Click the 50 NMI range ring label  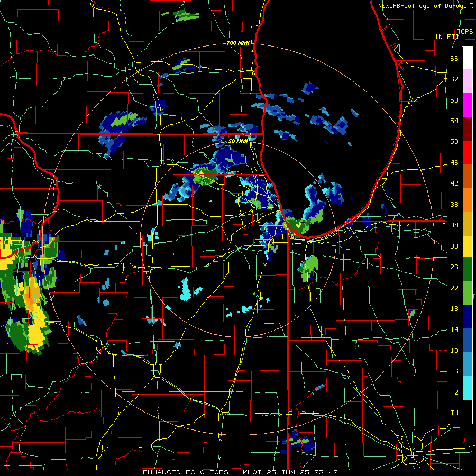(238, 141)
